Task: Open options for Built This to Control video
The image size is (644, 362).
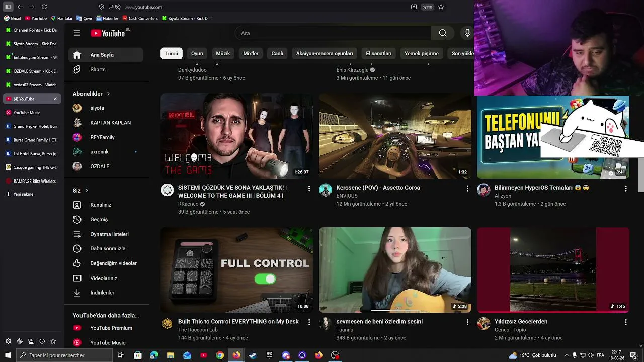Action: point(309,322)
